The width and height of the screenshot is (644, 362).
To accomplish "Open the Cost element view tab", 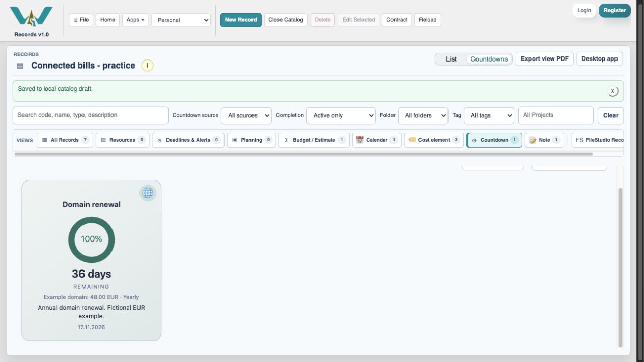I will (434, 140).
